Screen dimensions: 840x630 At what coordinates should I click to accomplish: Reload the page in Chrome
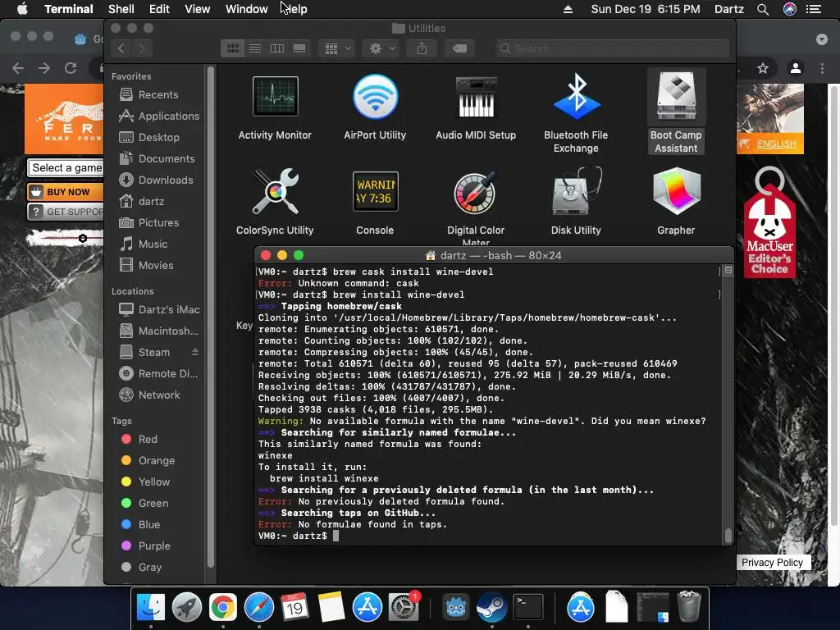point(71,68)
